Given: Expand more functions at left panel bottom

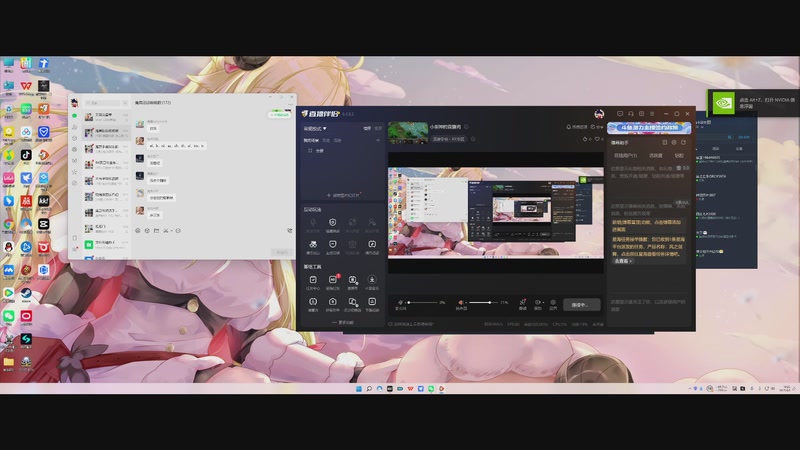Looking at the screenshot, I should click(x=343, y=322).
